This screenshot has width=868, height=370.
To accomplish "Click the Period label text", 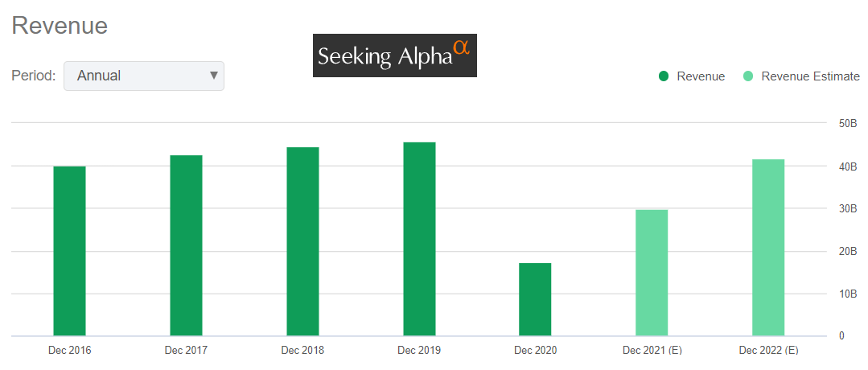I will (33, 76).
